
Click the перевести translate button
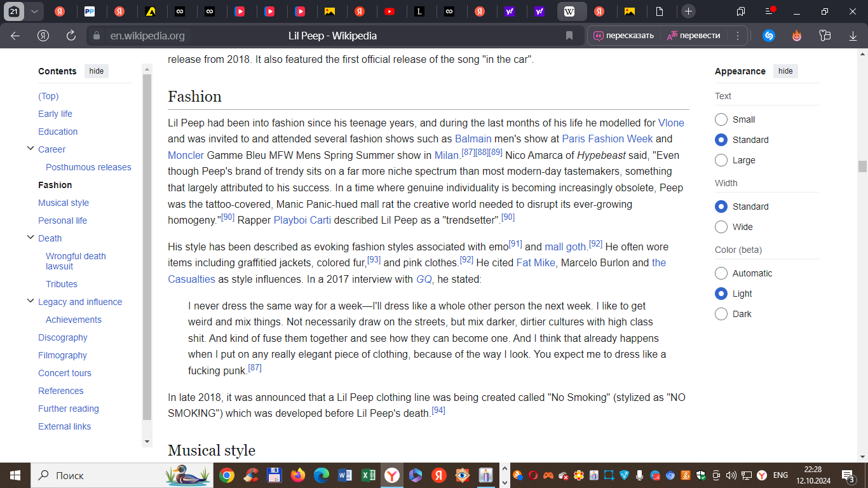point(694,36)
